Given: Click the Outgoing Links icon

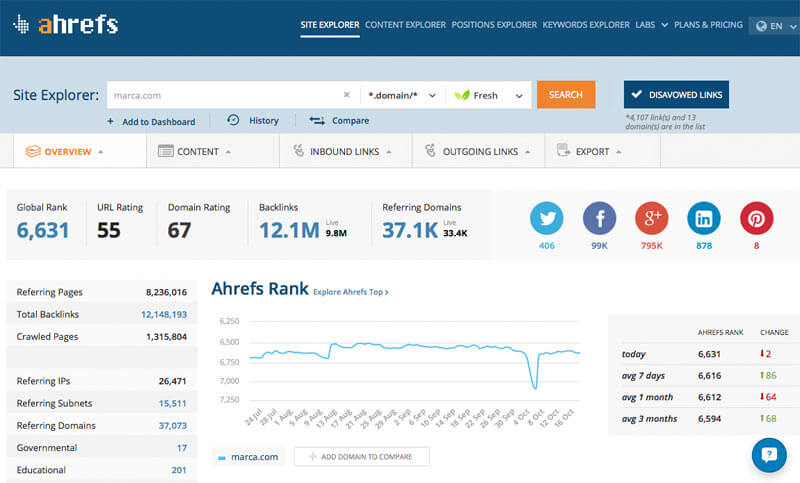Looking at the screenshot, I should point(431,150).
